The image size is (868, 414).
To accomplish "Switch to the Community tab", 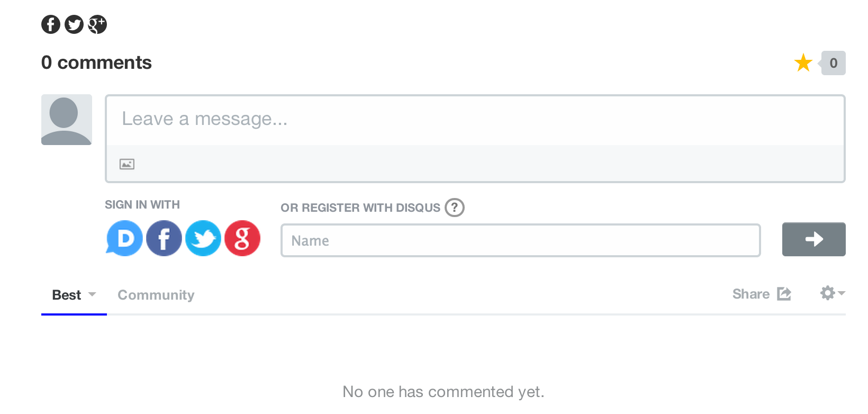I will click(x=156, y=295).
